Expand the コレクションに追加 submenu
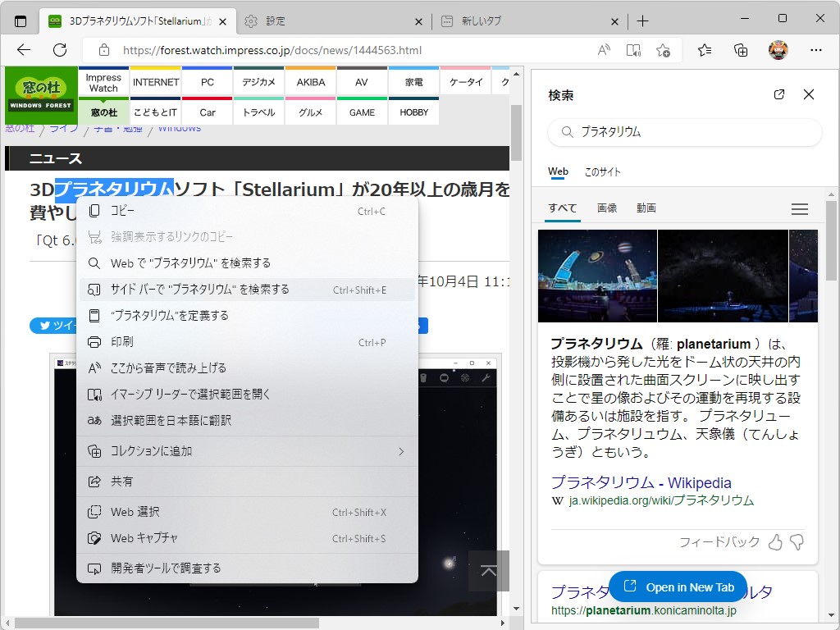 (x=246, y=451)
